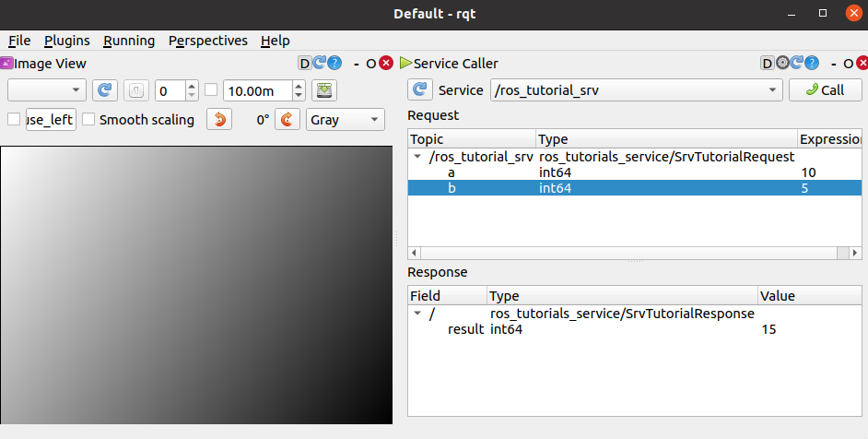This screenshot has height=439, width=868.
Task: Minimize Service Caller panel via dash
Action: tap(834, 64)
